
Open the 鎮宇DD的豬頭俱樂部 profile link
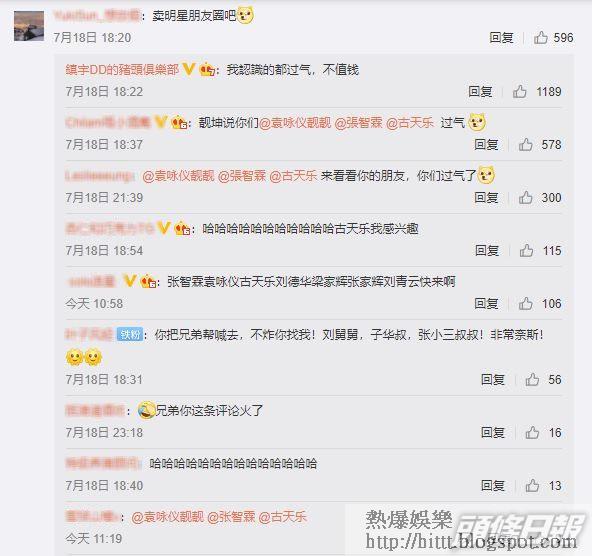pos(122,70)
